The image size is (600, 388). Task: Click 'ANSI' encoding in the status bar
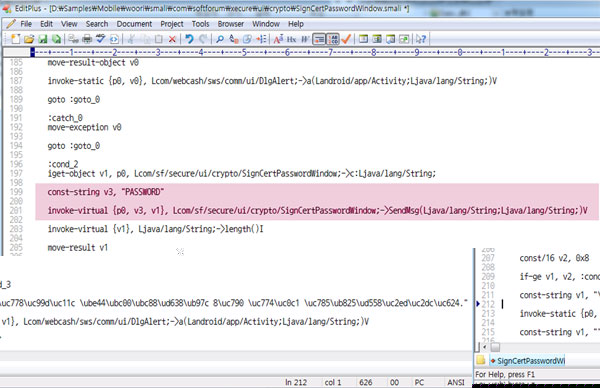tap(456, 382)
